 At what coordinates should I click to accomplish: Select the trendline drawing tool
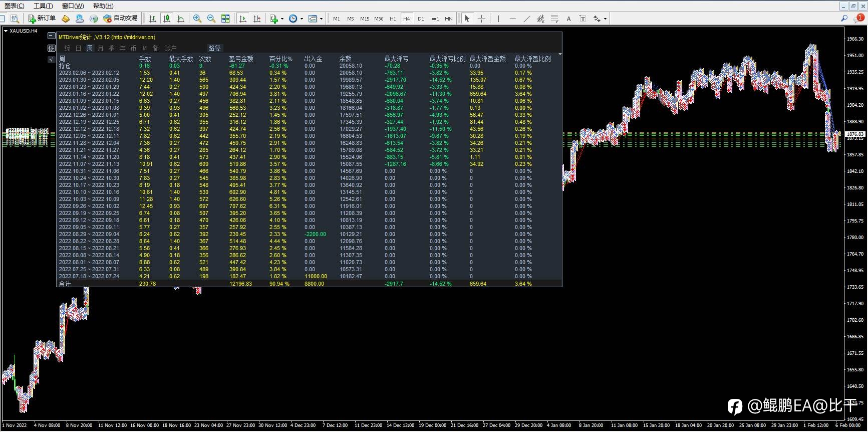click(526, 19)
